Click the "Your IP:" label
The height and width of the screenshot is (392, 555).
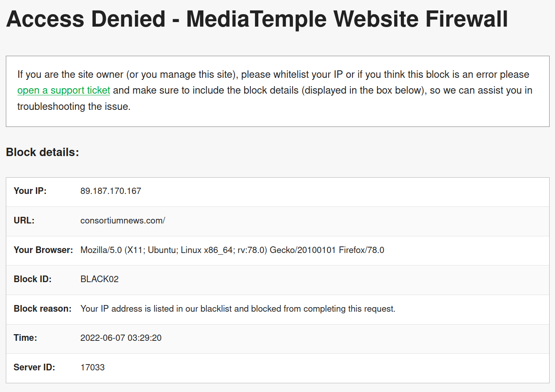tap(30, 191)
